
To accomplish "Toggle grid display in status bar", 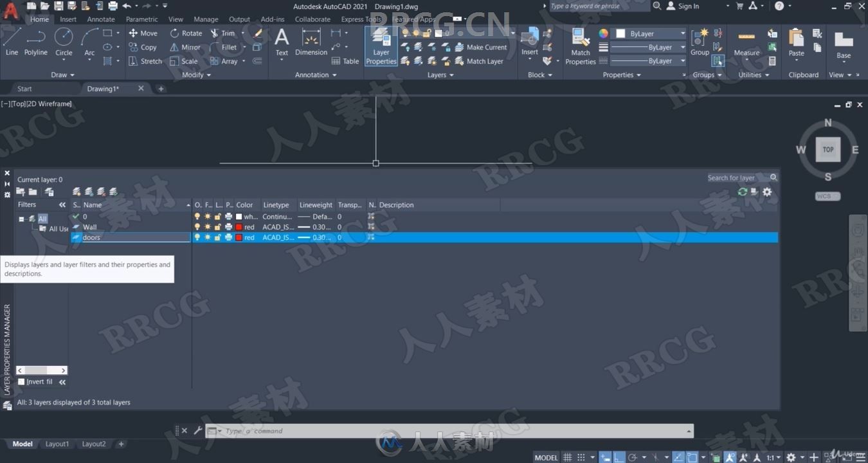I will [568, 457].
